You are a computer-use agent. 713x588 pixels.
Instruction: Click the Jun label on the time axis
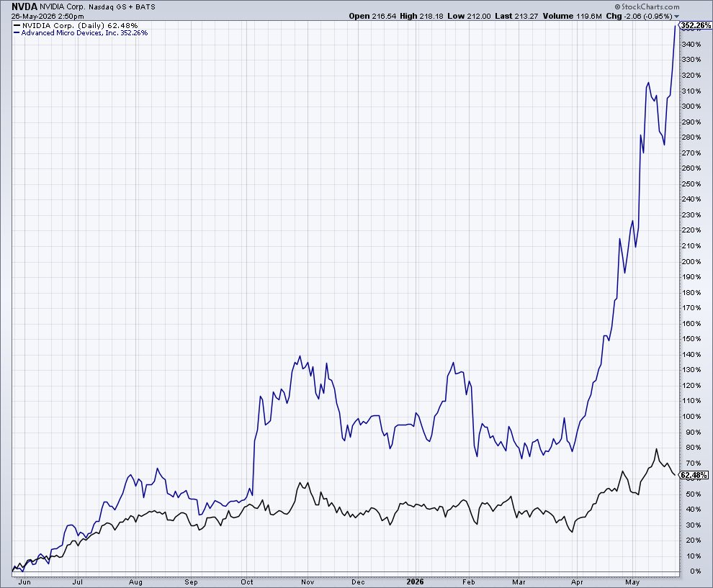click(x=24, y=582)
